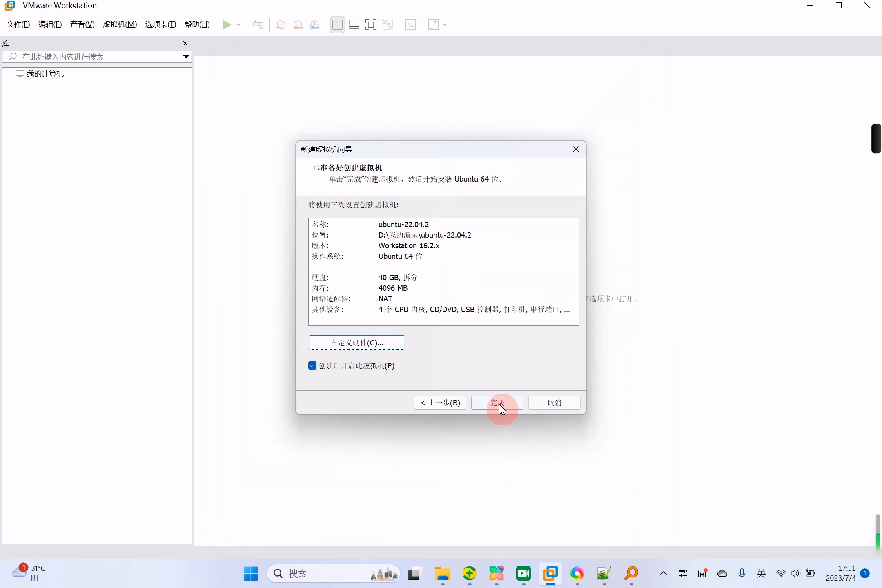
Task: Click the location path D:\我的演示\ubuntu-22.04.2
Action: click(425, 235)
